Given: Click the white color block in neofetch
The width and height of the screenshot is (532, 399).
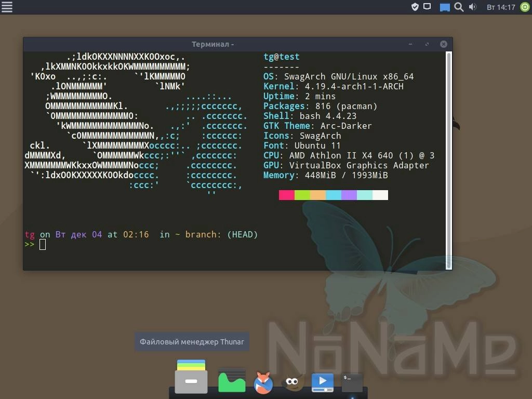Looking at the screenshot, I should [380, 195].
